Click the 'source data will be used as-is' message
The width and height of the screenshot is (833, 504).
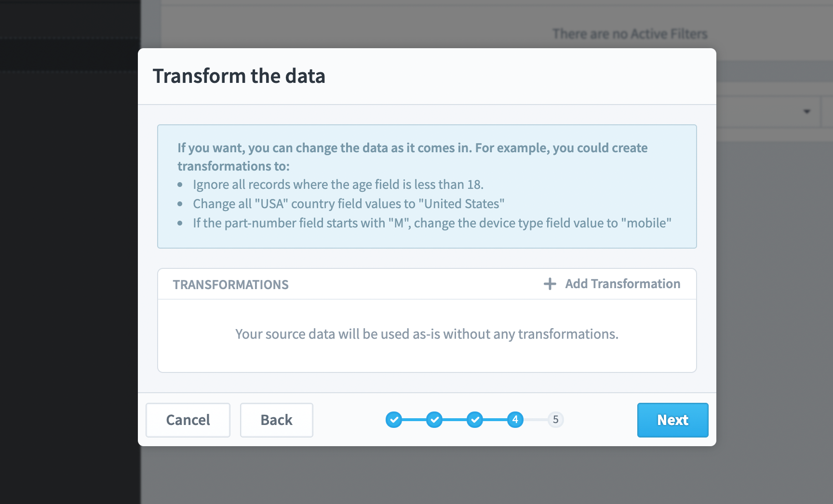point(427,334)
